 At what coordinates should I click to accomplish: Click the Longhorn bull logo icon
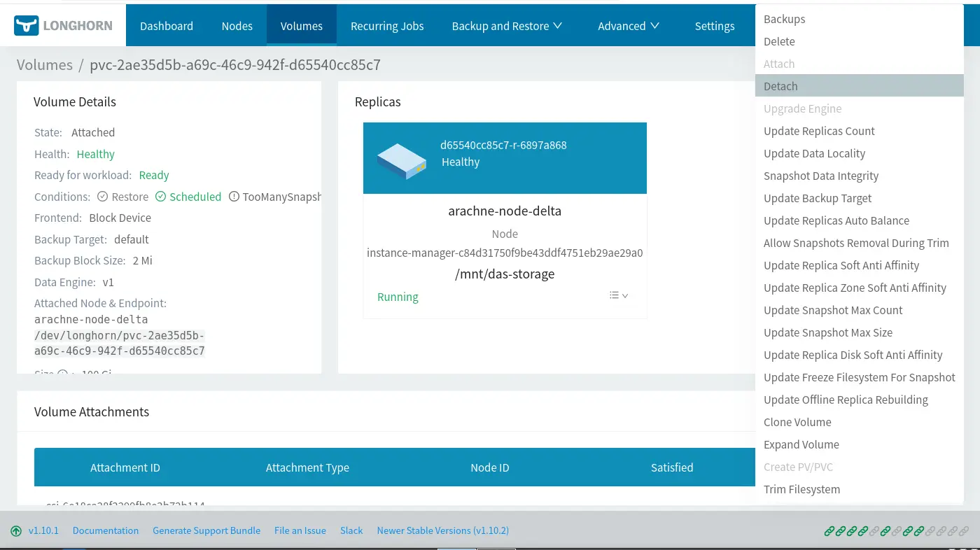[x=26, y=26]
